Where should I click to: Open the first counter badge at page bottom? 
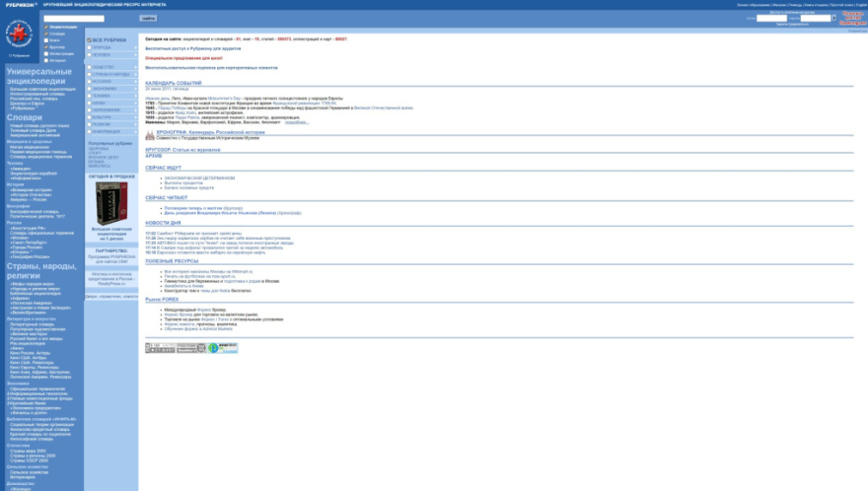[x=159, y=348]
